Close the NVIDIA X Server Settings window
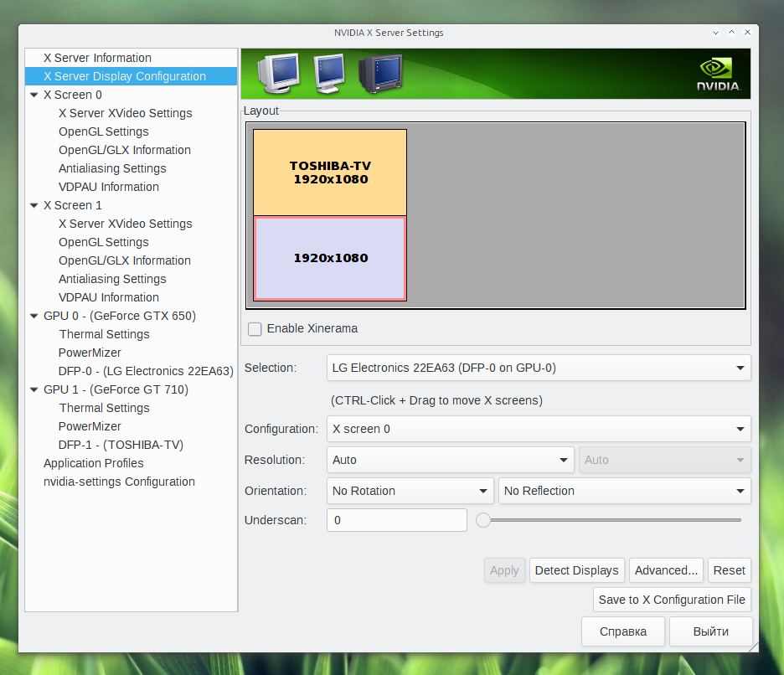 point(747,33)
